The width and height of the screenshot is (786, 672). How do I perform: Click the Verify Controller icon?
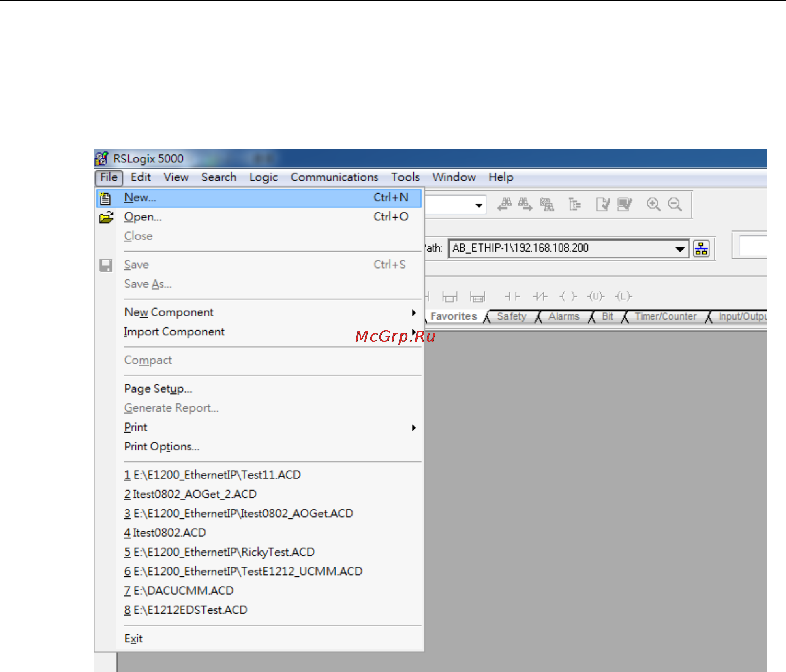(625, 205)
